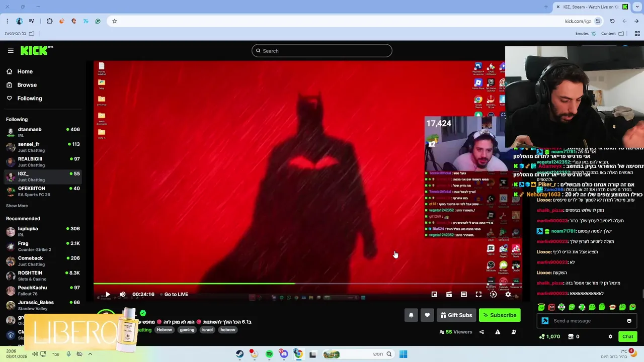Report the stream with warning icon

(498, 332)
